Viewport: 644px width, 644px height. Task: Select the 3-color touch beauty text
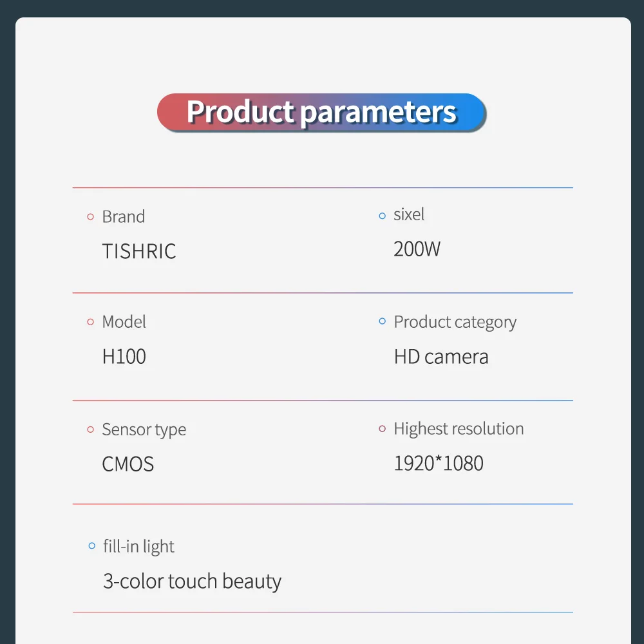[x=192, y=582]
